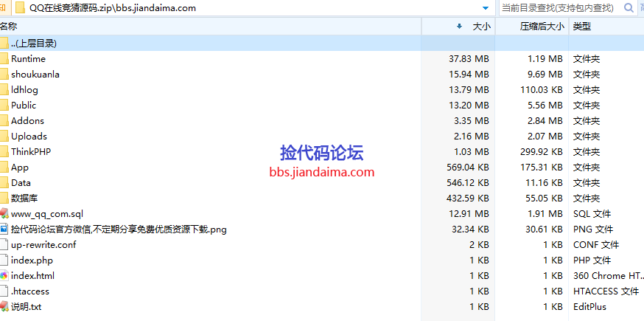Select the Uploads folder name
Viewport: 644px width, 321px height.
tap(29, 137)
